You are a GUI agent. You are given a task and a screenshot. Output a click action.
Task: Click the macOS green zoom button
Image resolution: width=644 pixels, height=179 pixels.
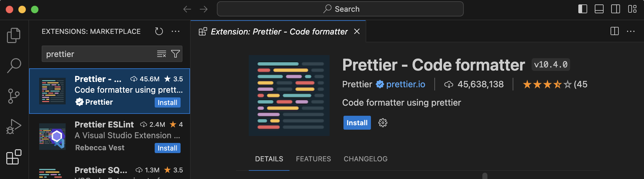[x=35, y=9]
